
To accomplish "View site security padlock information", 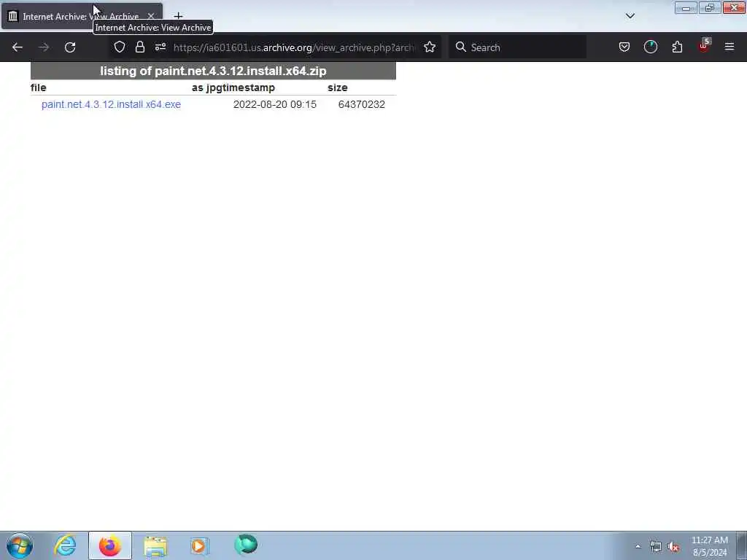I will (139, 47).
